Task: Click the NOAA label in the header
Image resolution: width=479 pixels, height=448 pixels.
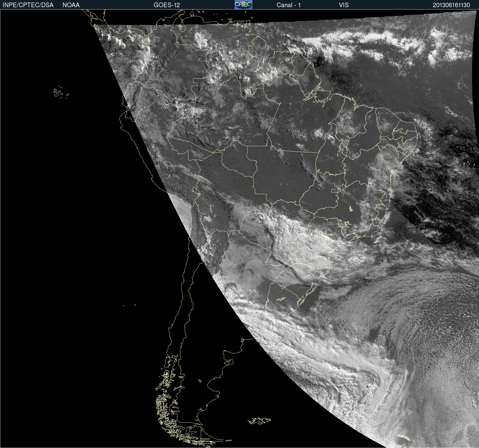Action: tap(71, 5)
